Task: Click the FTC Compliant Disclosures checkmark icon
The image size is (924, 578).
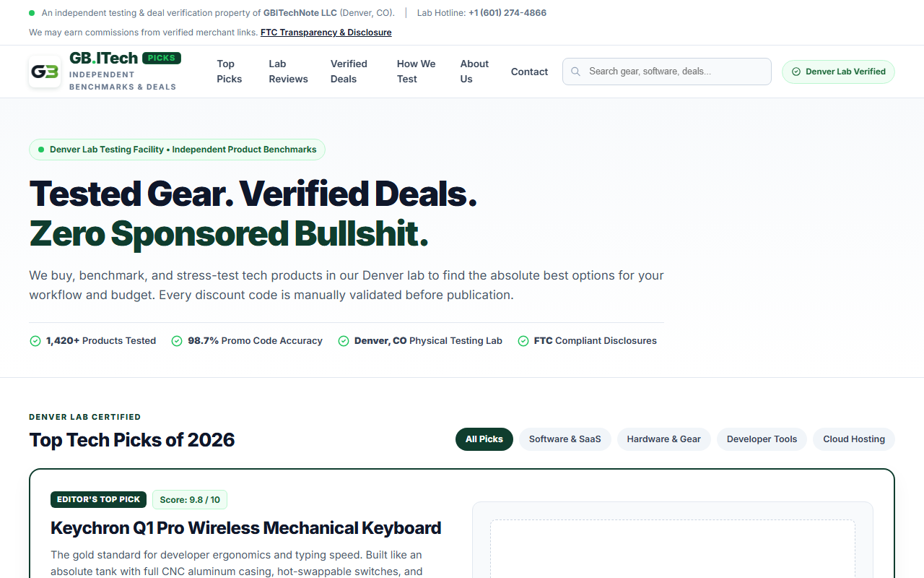Action: (523, 341)
